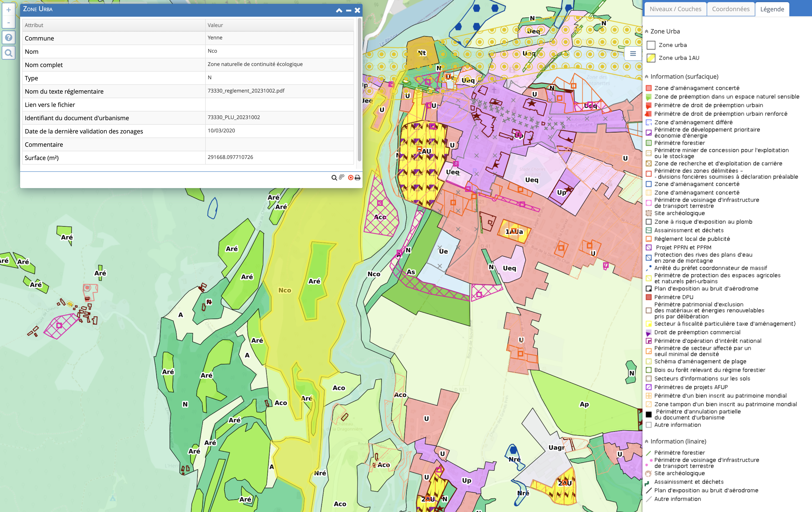Open the hamburger menu on map edge
Image resolution: width=812 pixels, height=512 pixels.
tap(633, 54)
